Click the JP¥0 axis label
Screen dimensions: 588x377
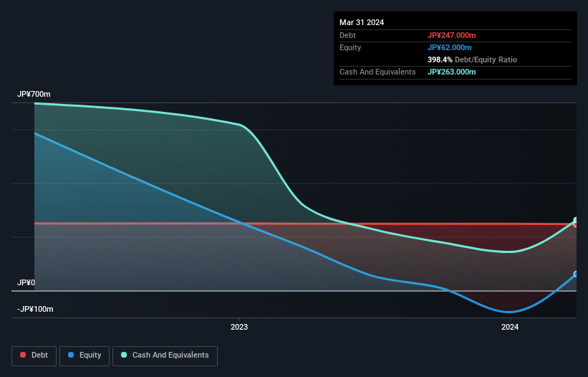click(26, 282)
